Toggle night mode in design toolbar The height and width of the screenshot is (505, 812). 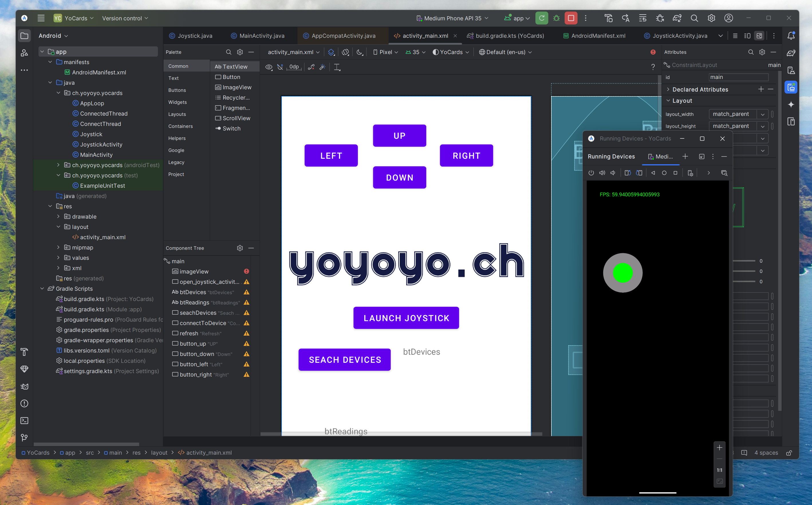pos(360,52)
